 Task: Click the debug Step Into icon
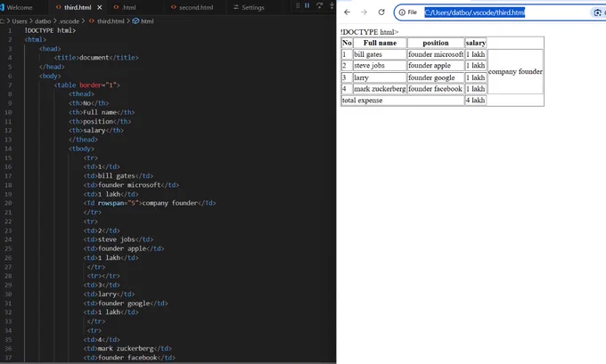[332, 5]
